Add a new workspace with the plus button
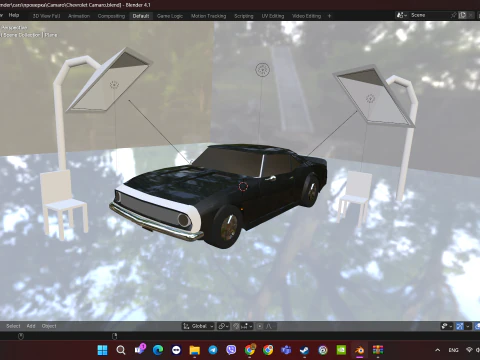 329,16
